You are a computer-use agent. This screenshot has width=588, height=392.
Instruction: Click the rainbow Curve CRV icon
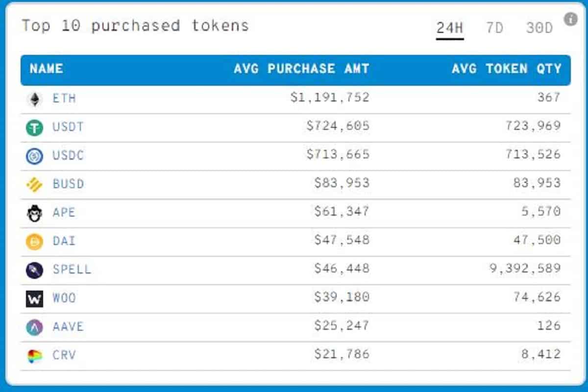(x=34, y=356)
